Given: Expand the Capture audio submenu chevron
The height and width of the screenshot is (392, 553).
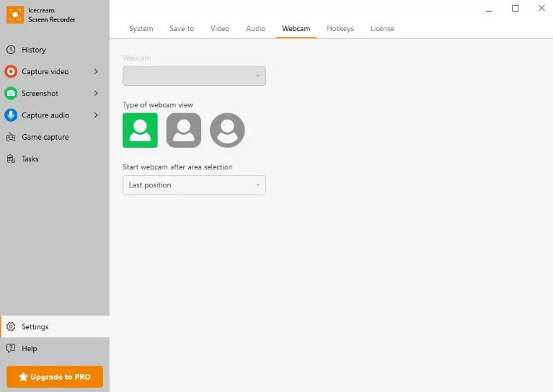Looking at the screenshot, I should click(x=96, y=115).
